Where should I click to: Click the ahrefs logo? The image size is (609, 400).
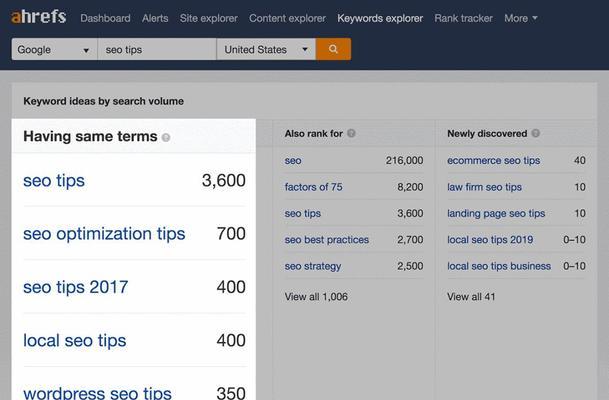click(x=38, y=17)
